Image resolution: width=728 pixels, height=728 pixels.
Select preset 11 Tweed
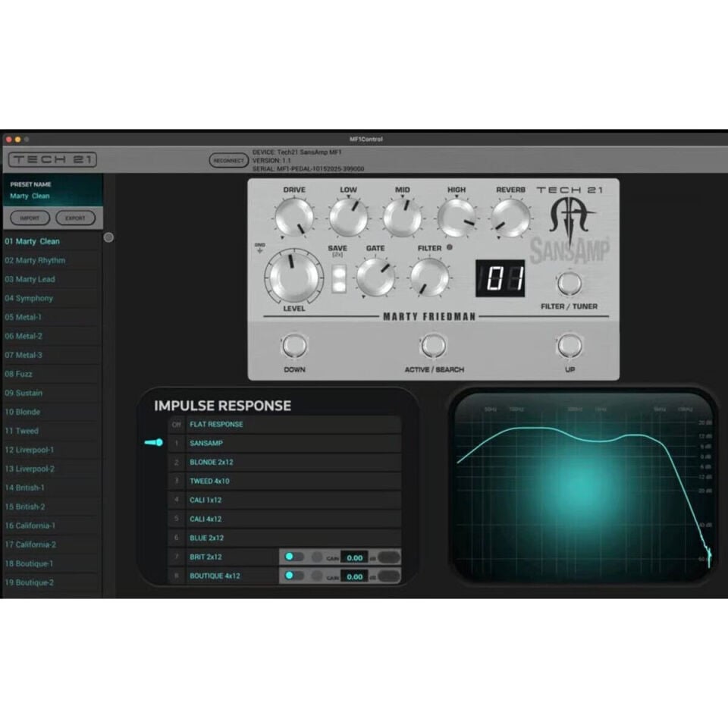52,431
